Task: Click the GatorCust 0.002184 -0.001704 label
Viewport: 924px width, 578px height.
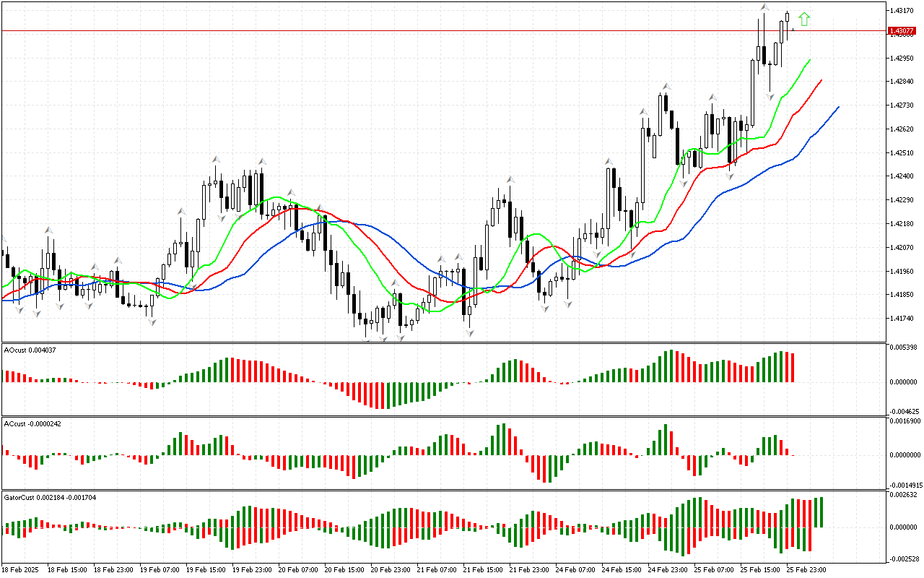Action: pos(50,498)
